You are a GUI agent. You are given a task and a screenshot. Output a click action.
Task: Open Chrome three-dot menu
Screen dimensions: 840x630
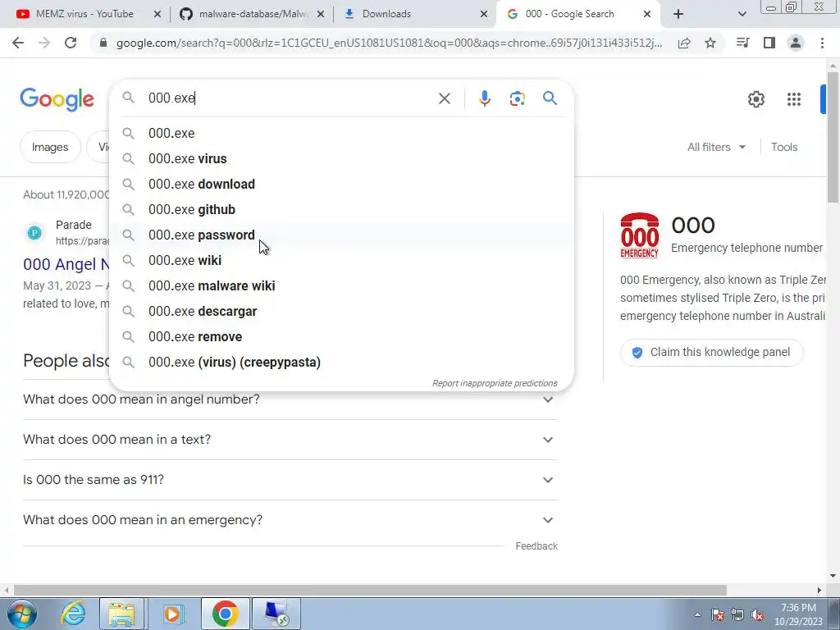click(x=822, y=43)
